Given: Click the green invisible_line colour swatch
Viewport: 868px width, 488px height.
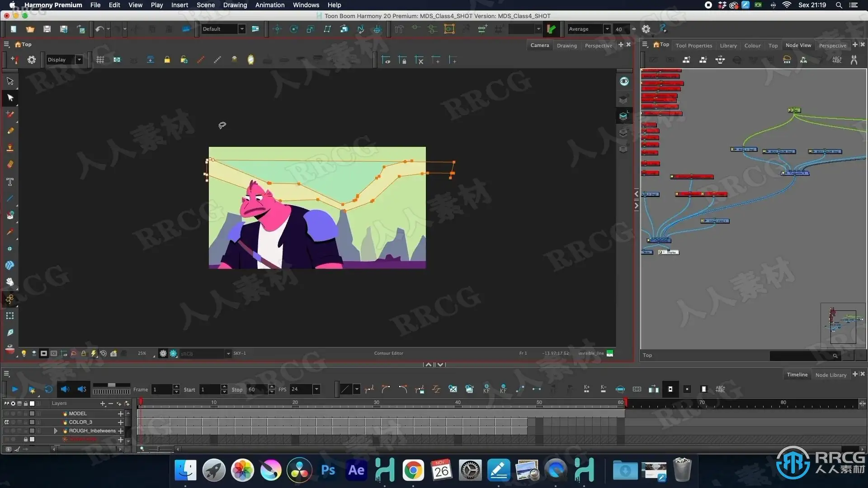Looking at the screenshot, I should [610, 353].
